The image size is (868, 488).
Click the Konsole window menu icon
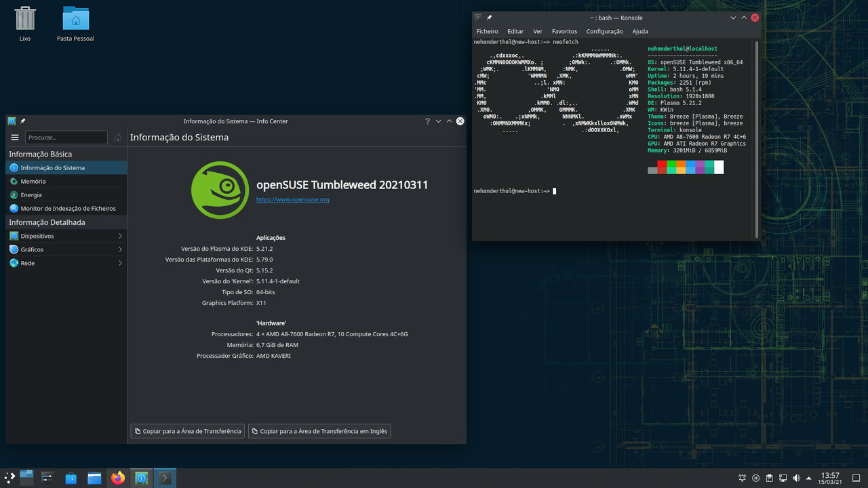coord(479,18)
